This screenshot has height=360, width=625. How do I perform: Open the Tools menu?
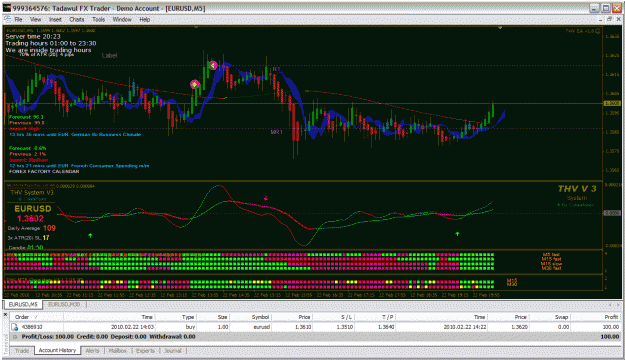[98, 19]
